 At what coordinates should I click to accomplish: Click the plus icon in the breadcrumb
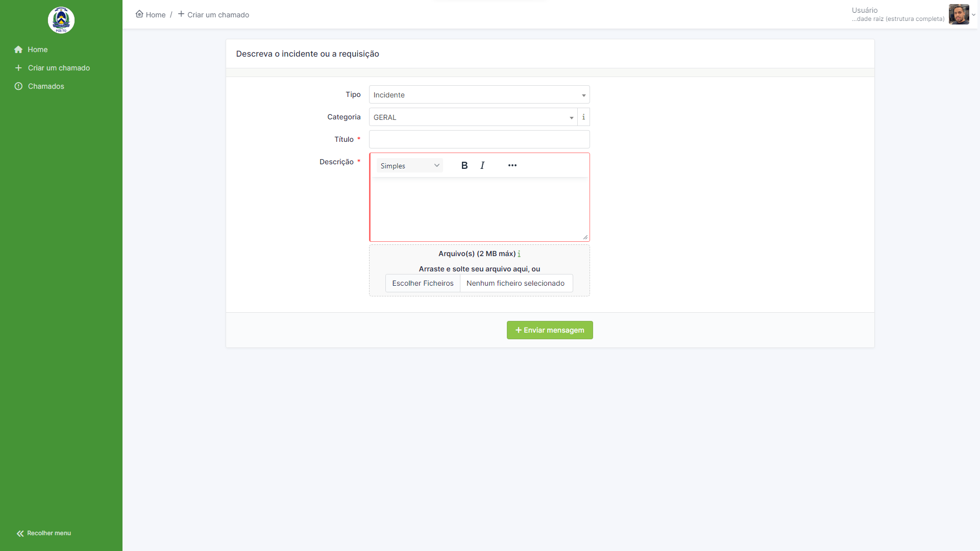point(181,14)
